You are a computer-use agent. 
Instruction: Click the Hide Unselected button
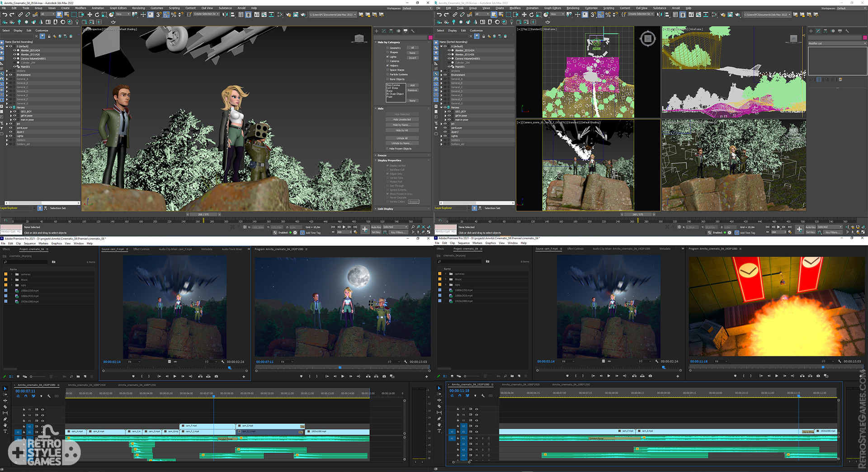tap(402, 120)
